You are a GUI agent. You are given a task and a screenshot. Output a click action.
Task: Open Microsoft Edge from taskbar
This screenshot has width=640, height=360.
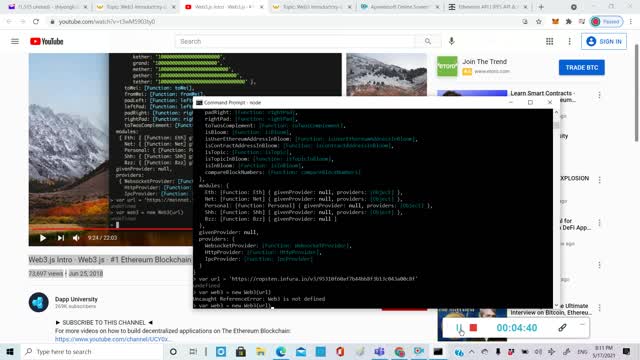click(x=281, y=351)
